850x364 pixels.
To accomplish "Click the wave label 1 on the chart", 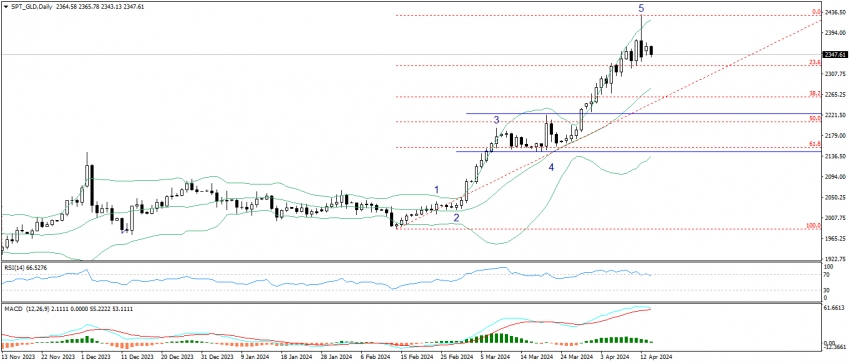I will [x=436, y=189].
